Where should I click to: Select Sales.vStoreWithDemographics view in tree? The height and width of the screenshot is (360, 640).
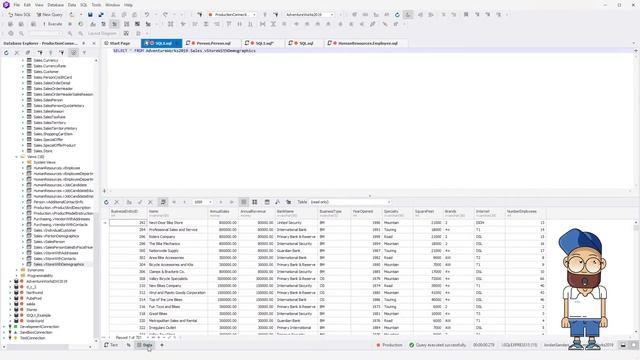[x=58, y=264]
